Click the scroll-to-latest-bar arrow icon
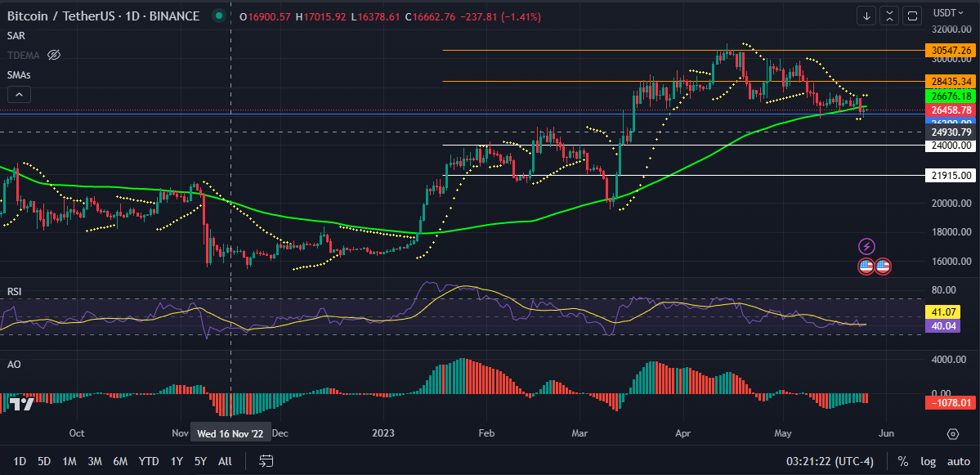 866,16
